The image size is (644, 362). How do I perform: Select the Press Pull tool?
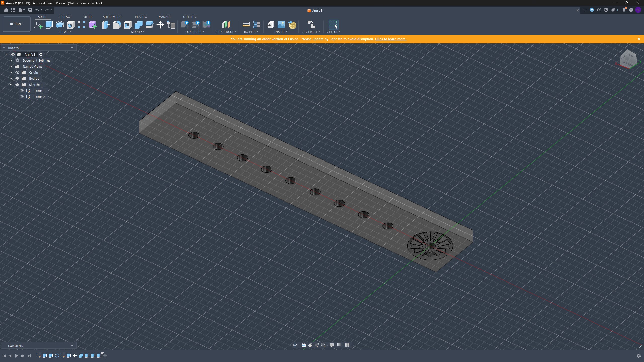point(106,25)
